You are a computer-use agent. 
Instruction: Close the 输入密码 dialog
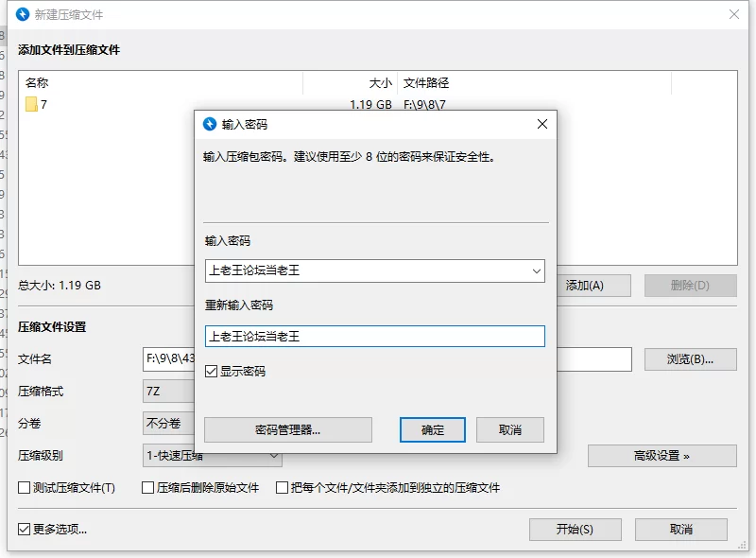[x=541, y=124]
